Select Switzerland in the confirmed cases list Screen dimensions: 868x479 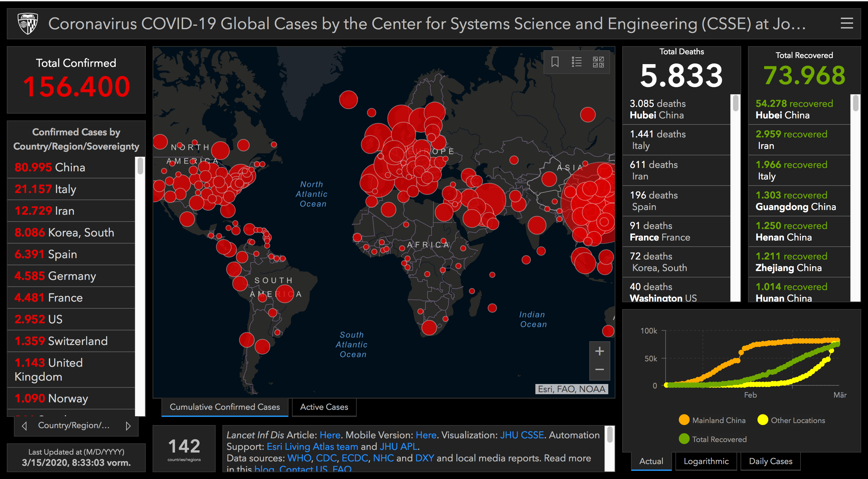point(71,341)
